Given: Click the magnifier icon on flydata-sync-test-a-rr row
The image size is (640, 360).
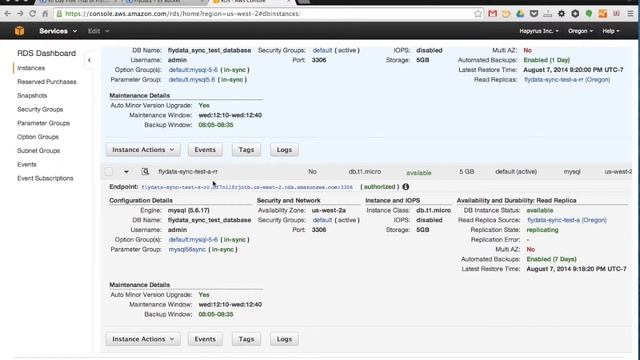Looking at the screenshot, I should 145,172.
